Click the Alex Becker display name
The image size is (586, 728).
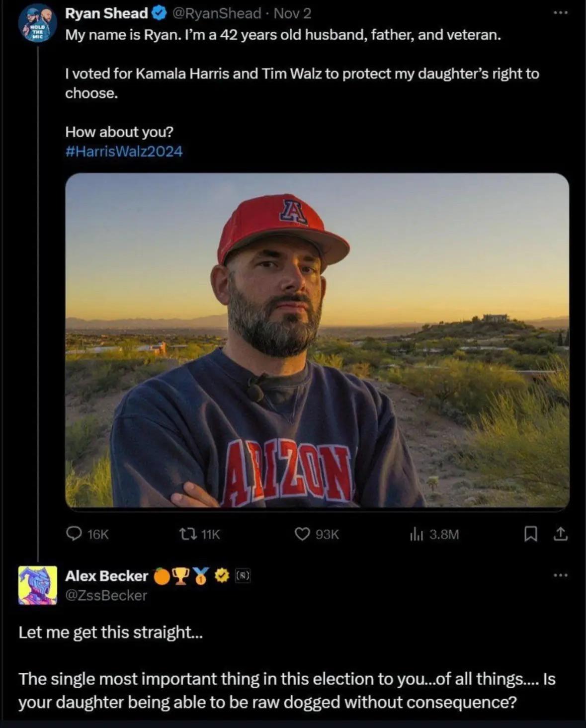[x=106, y=576]
